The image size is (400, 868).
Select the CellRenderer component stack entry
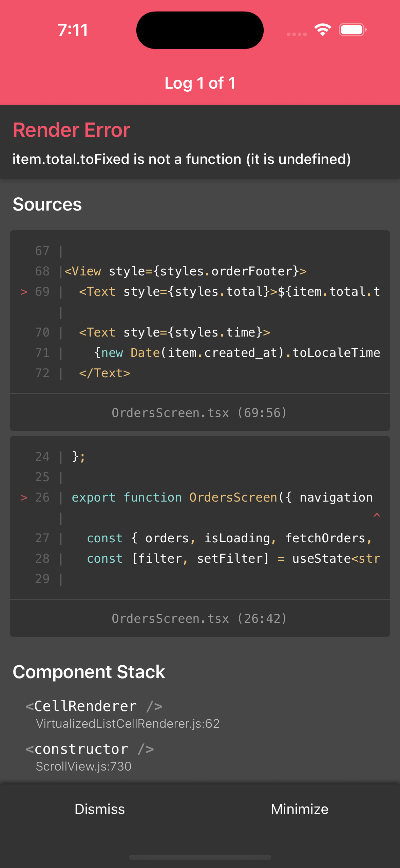pyautogui.click(x=94, y=706)
